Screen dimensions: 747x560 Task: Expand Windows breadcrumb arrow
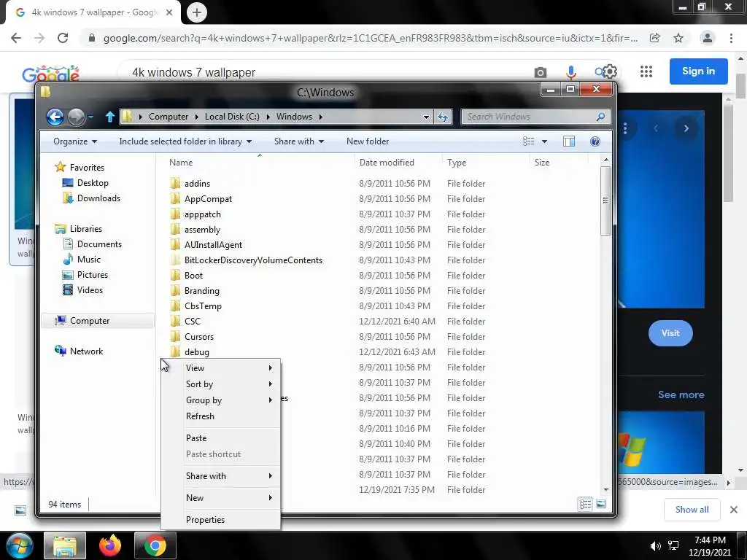pyautogui.click(x=321, y=117)
